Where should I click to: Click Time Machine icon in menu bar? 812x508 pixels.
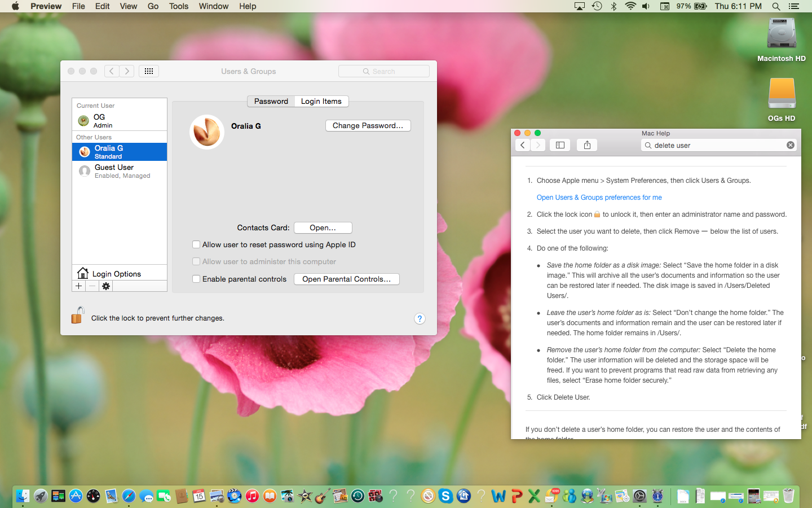[597, 6]
